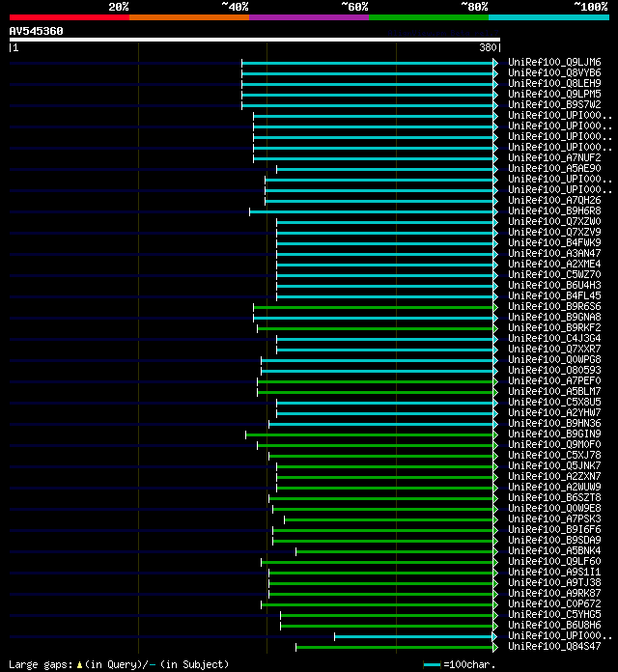Viewport: 618px width, 672px height.
Task: Pick the UniRef100_C5YHG5 hit label
Action: tap(554, 614)
